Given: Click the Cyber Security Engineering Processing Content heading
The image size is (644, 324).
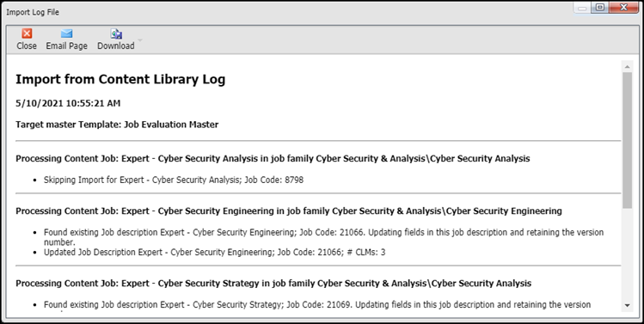Looking at the screenshot, I should pyautogui.click(x=289, y=211).
